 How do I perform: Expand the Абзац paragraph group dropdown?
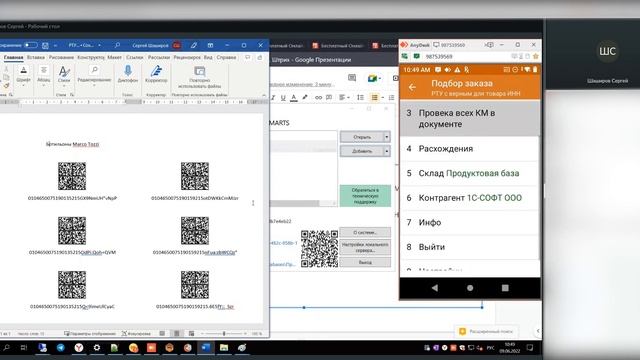pos(44,76)
